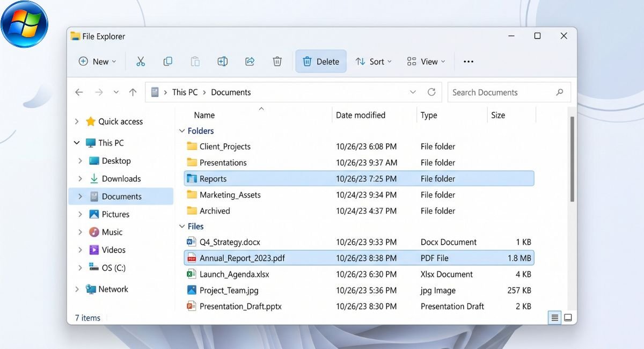This screenshot has height=349, width=644.
Task: Switch to large icons view in status bar
Action: tap(568, 318)
